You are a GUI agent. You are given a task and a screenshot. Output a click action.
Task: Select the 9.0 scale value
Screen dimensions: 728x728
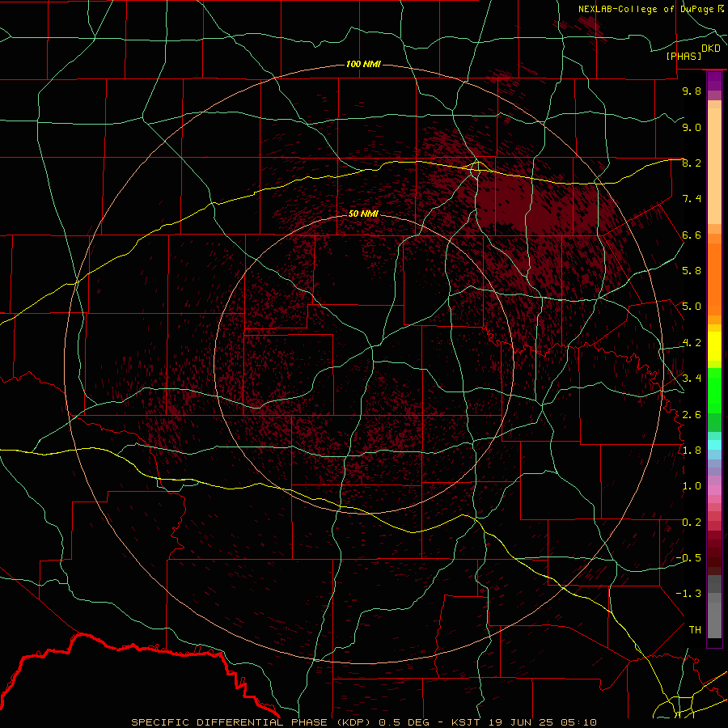[692, 127]
